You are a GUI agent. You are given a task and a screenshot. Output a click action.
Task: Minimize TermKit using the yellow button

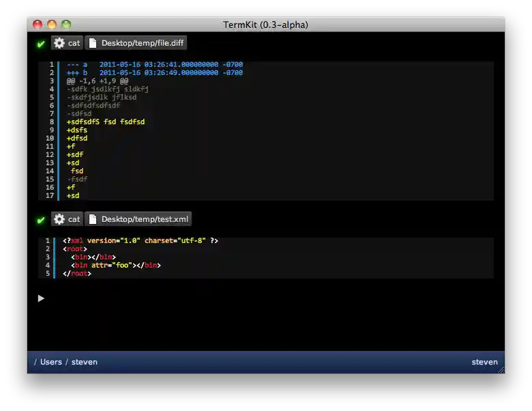[x=52, y=25]
